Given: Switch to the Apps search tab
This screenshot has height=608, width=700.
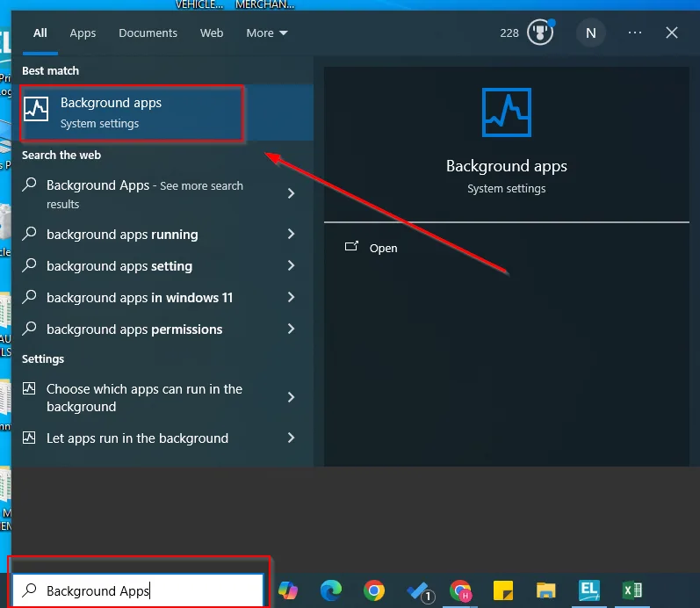Looking at the screenshot, I should [x=83, y=33].
